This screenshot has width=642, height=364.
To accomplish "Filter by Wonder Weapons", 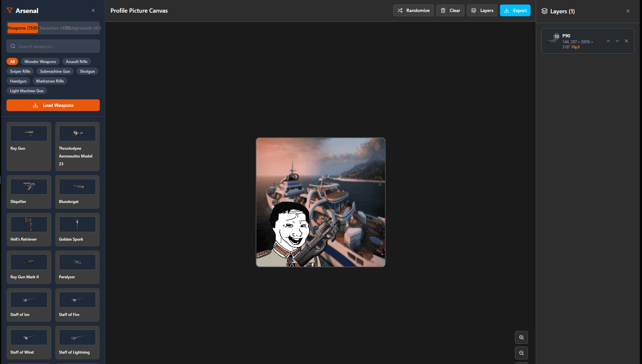I will [x=40, y=61].
